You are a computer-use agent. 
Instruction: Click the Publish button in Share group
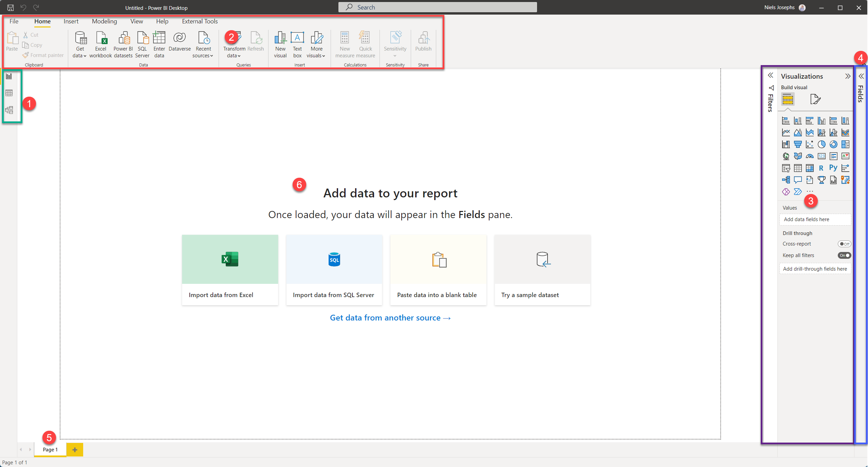[423, 41]
